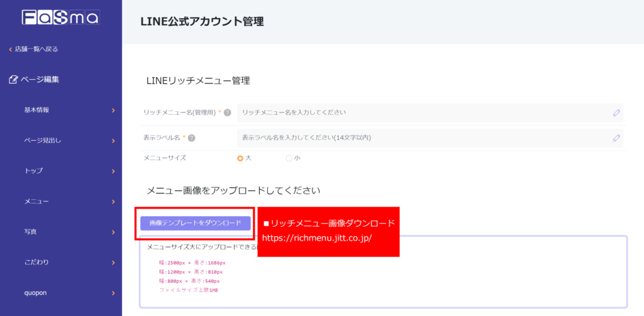Click pencil icon in rich menu name field
This screenshot has width=644, height=316.
(x=616, y=113)
